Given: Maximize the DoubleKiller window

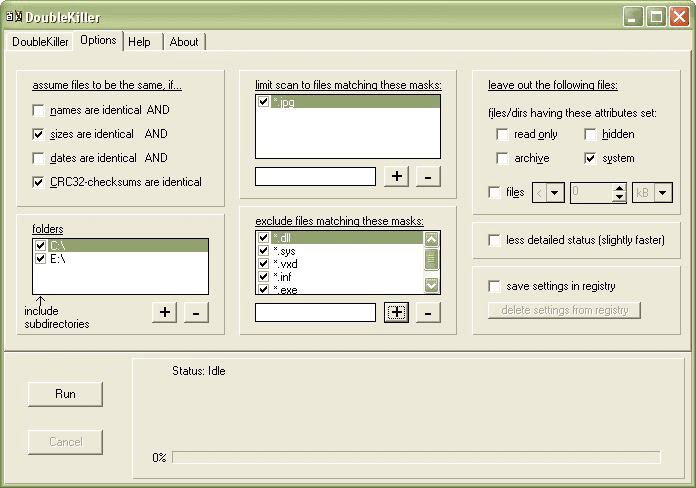Looking at the screenshot, I should 656,17.
